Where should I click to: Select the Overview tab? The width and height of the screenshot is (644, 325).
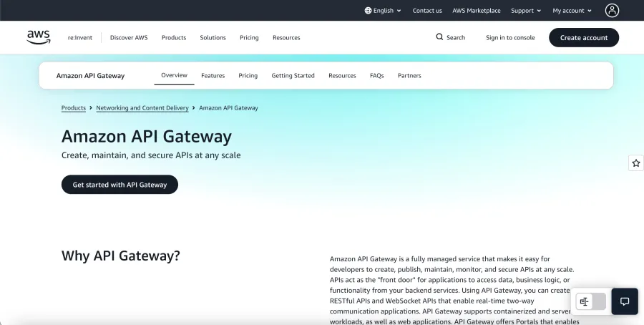click(174, 75)
